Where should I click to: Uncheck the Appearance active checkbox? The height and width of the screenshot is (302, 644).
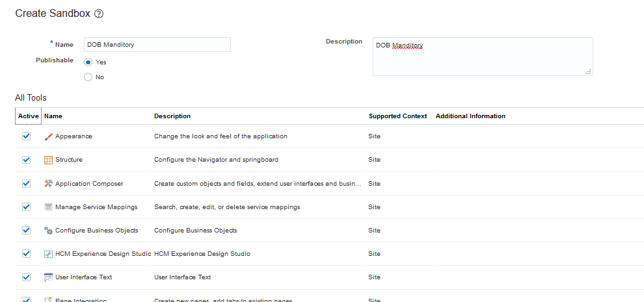(x=27, y=136)
